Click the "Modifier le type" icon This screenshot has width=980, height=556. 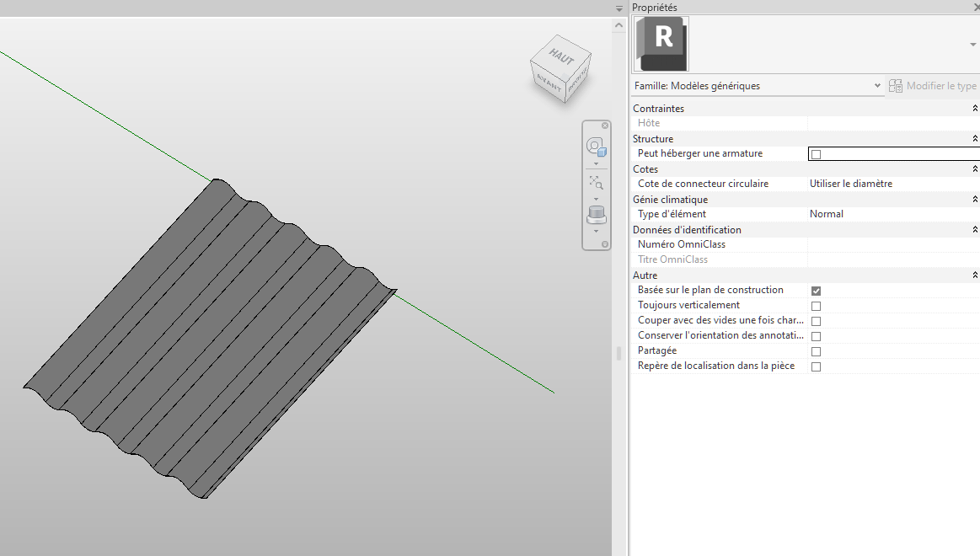click(895, 85)
